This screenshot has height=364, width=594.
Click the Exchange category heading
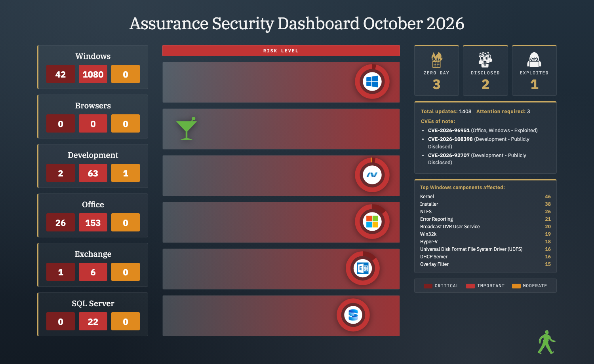pos(93,254)
